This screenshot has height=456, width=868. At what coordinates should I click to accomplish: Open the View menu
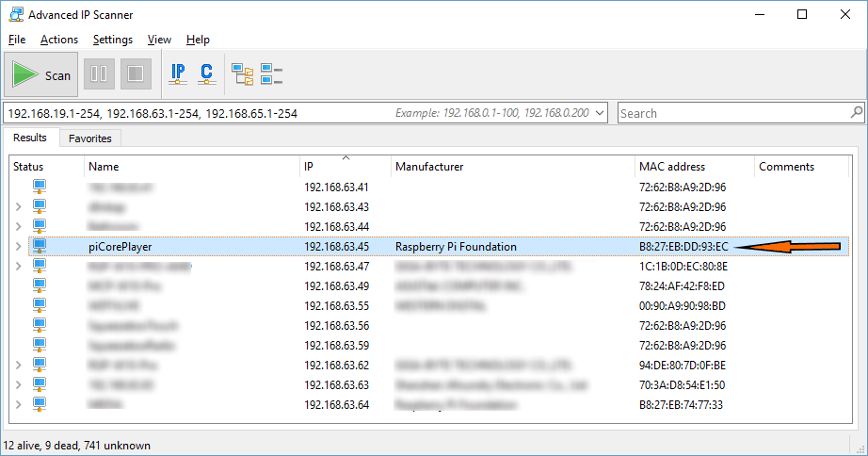tap(159, 40)
